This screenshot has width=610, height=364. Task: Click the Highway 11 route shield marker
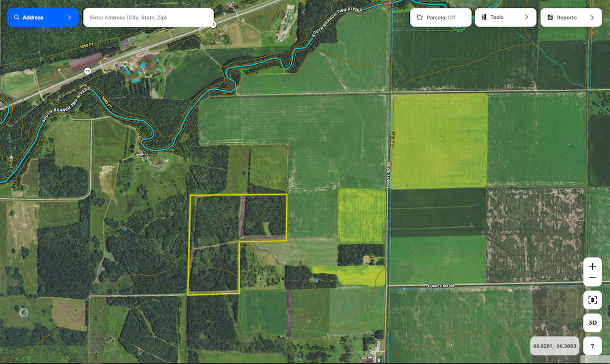[x=88, y=71]
